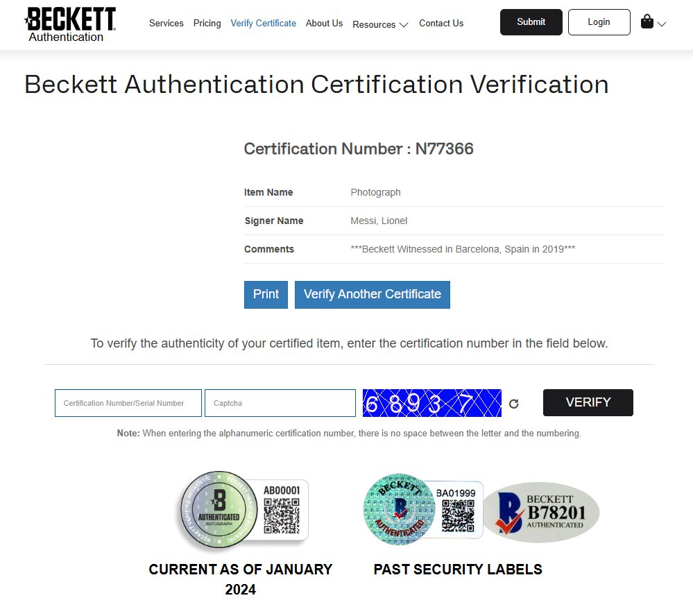The width and height of the screenshot is (693, 616).
Task: Open Contact Us page
Action: click(x=441, y=23)
